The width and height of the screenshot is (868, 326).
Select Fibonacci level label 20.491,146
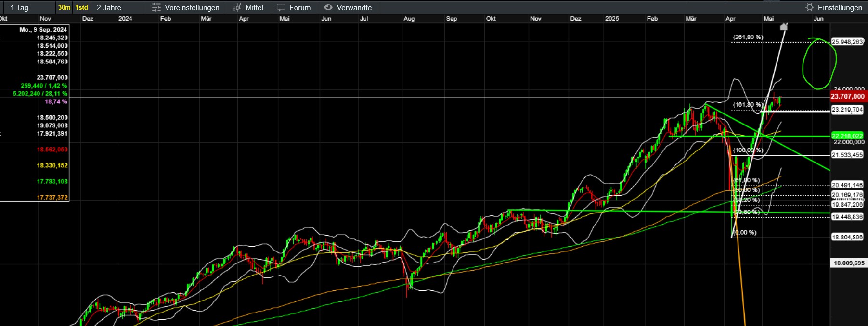pos(847,185)
